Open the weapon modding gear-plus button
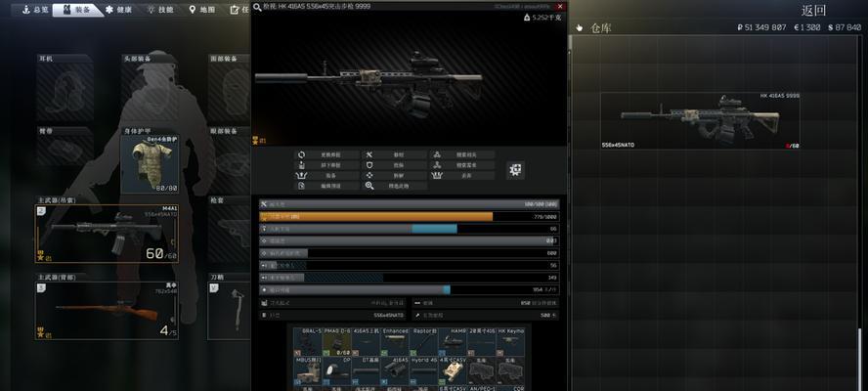Screen dimensions: 868x391 point(515,170)
